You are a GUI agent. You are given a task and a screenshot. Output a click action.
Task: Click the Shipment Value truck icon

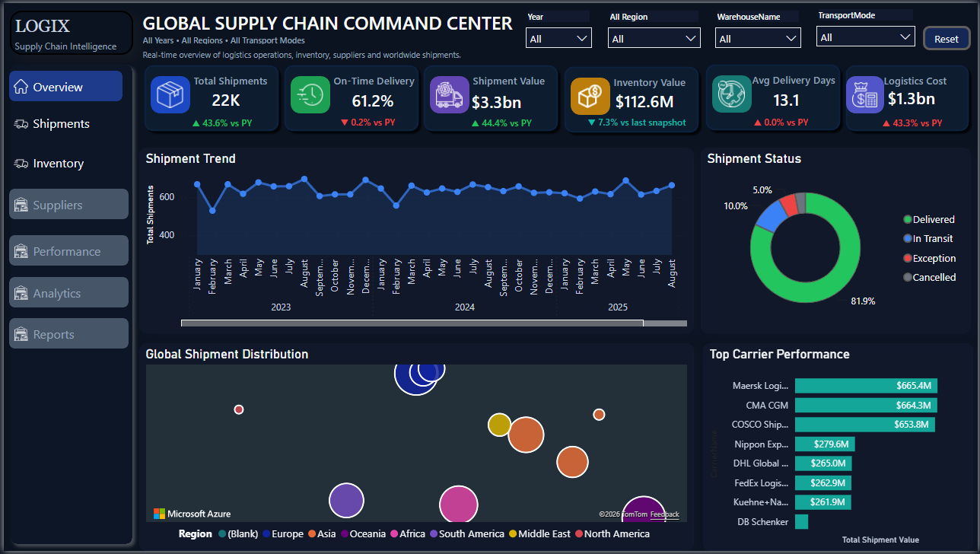coord(450,95)
